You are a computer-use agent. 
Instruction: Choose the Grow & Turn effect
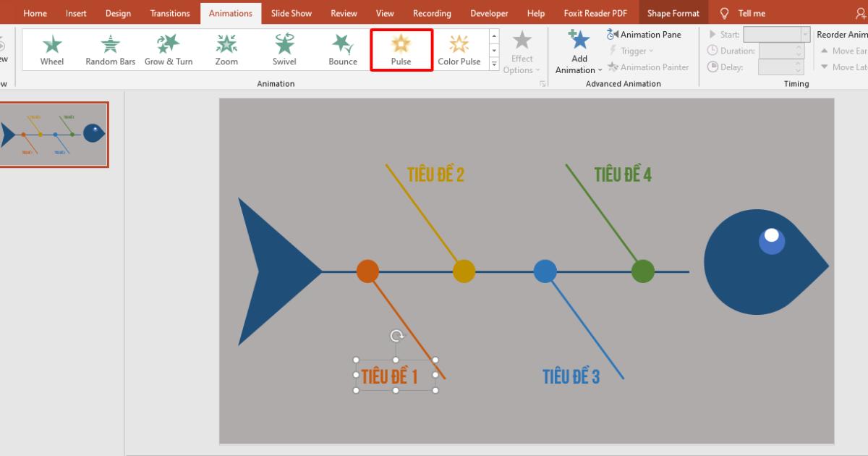[x=168, y=48]
